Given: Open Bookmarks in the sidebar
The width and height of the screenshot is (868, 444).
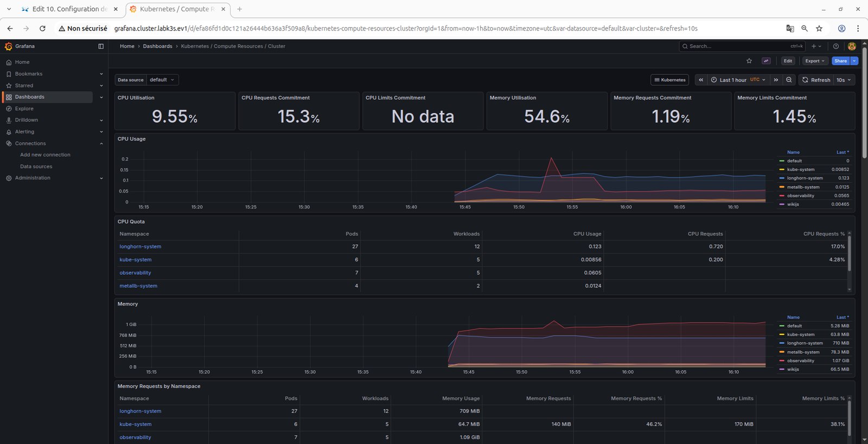Looking at the screenshot, I should 29,74.
